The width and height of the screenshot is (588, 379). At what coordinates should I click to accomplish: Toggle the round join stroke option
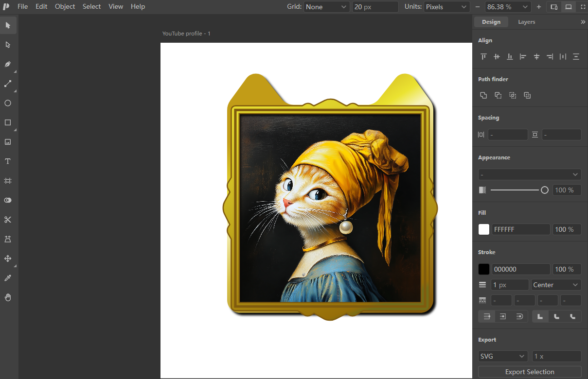[x=556, y=316]
